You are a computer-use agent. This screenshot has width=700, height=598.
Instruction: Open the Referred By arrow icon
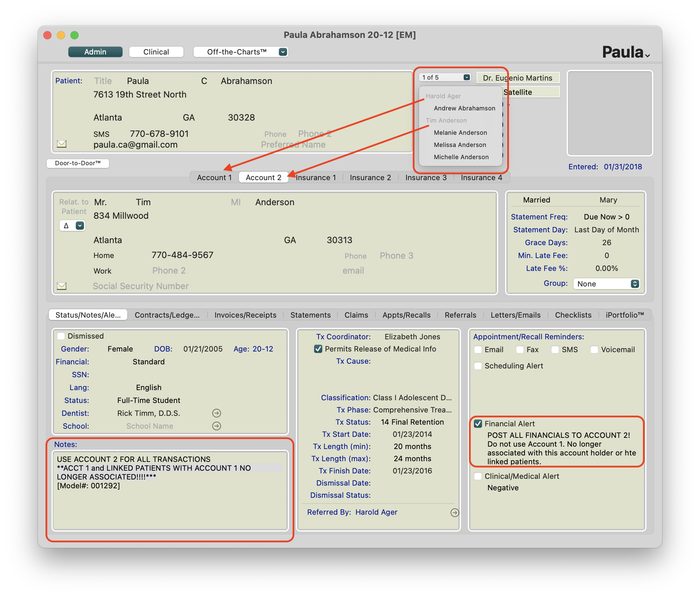tap(455, 513)
